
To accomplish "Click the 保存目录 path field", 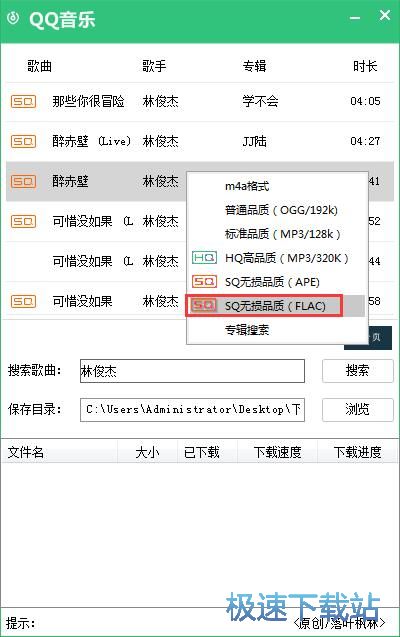I will (x=192, y=410).
